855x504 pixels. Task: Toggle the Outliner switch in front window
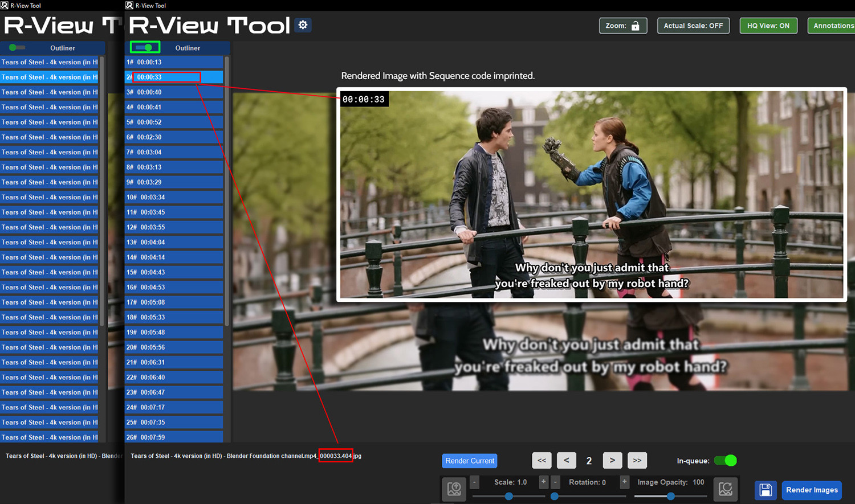[x=145, y=47]
